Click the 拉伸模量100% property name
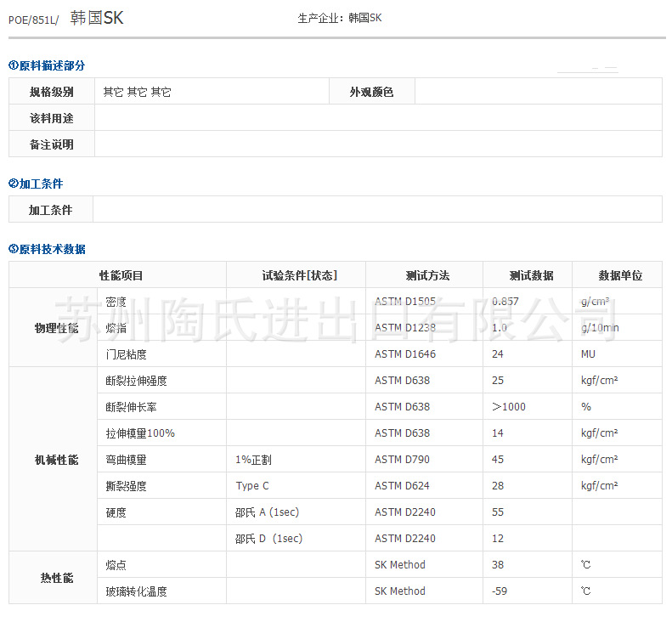The width and height of the screenshot is (672, 622). [x=140, y=433]
